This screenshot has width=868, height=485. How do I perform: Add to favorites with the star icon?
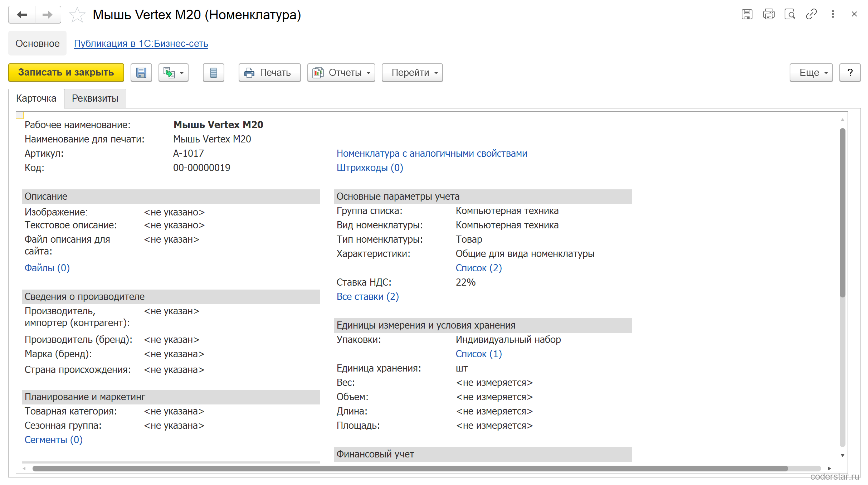tap(77, 15)
